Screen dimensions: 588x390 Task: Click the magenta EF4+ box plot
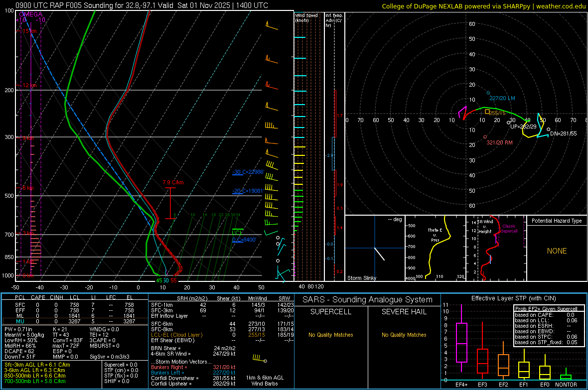pos(461,338)
